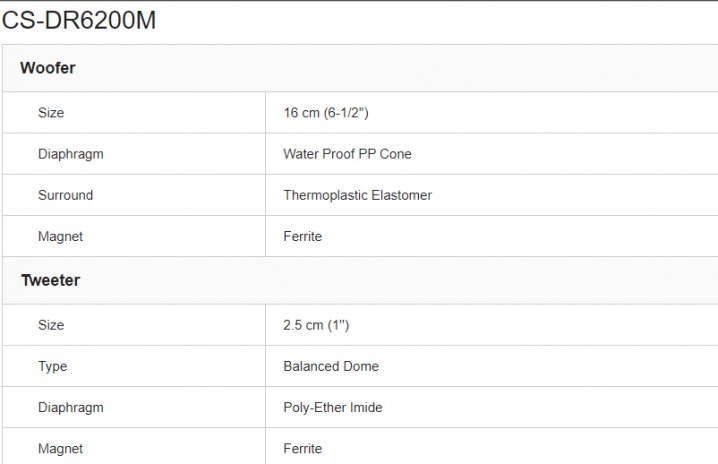
Task: Select the Diaphragm label under Tweeter
Action: click(x=70, y=407)
